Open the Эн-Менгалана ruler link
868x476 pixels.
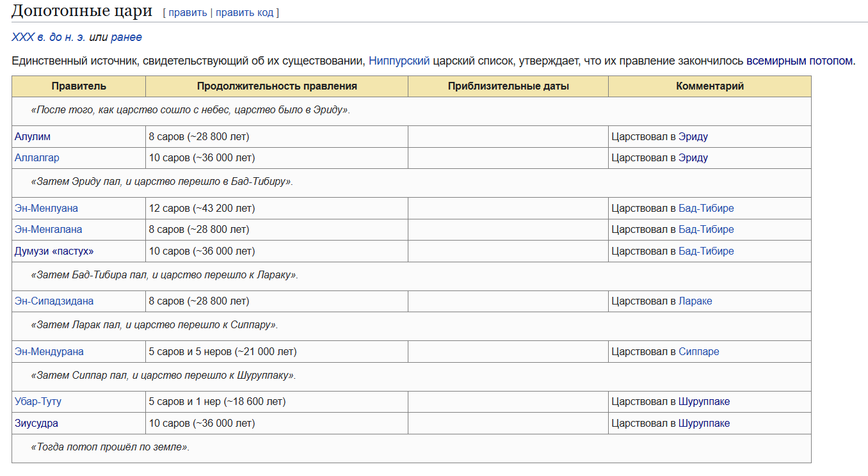click(49, 229)
